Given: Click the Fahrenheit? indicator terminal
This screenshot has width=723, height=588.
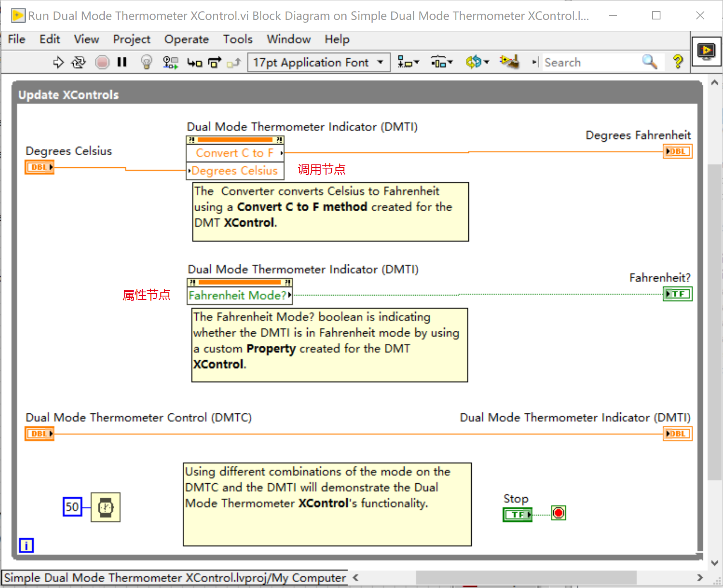Looking at the screenshot, I should pos(677,294).
